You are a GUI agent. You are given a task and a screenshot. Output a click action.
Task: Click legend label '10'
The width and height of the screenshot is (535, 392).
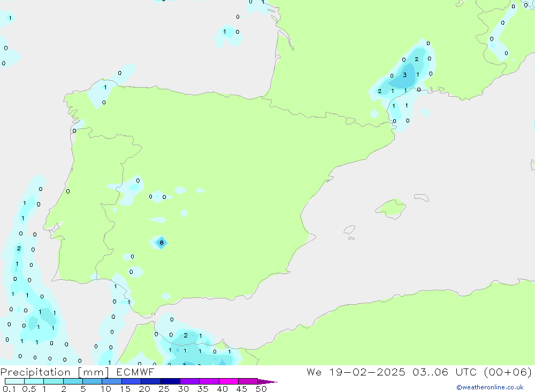[105, 389]
